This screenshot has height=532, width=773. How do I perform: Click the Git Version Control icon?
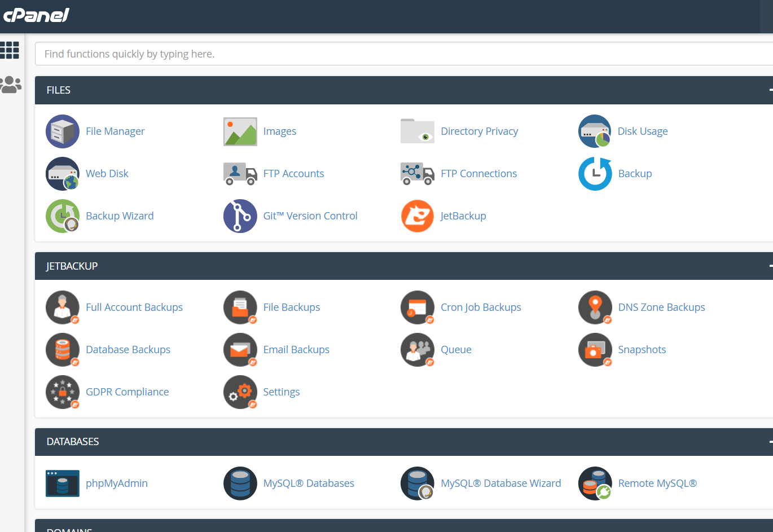[240, 216]
